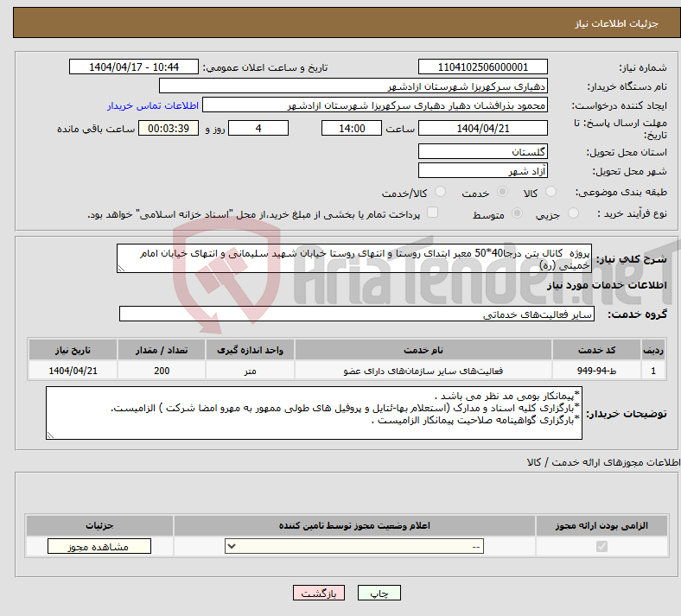Viewport: 681px width, 616px height.
Task: Select the کالا/خدمت radio button
Action: pyautogui.click(x=441, y=192)
